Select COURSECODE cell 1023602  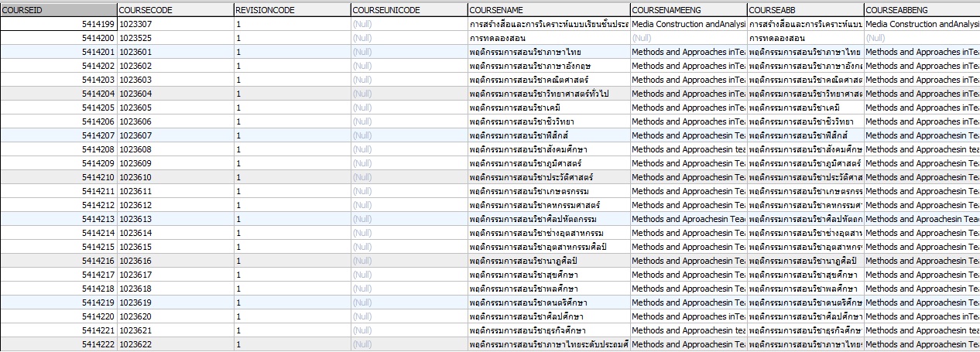[x=175, y=66]
